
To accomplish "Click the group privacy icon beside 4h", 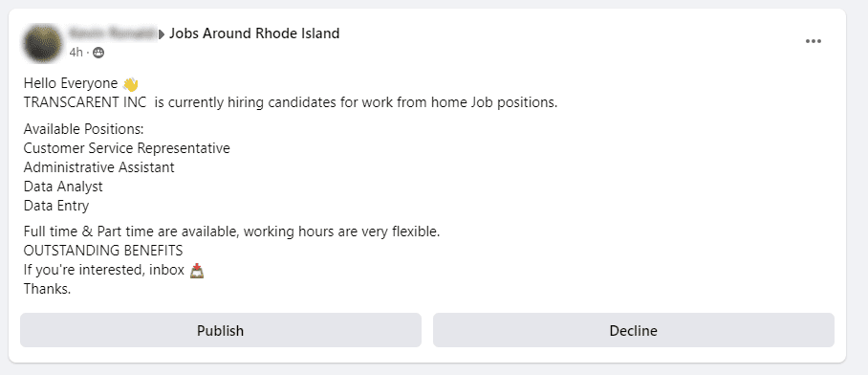I will tap(98, 53).
